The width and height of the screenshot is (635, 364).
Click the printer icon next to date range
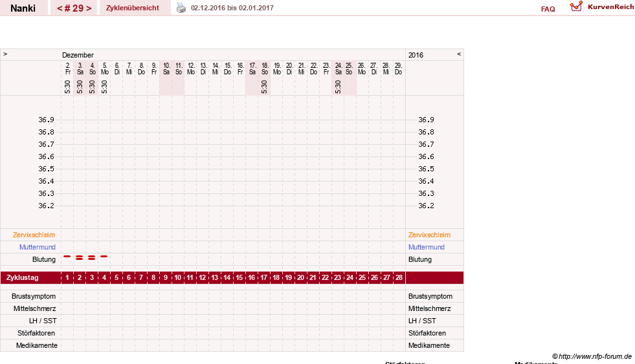tap(181, 8)
